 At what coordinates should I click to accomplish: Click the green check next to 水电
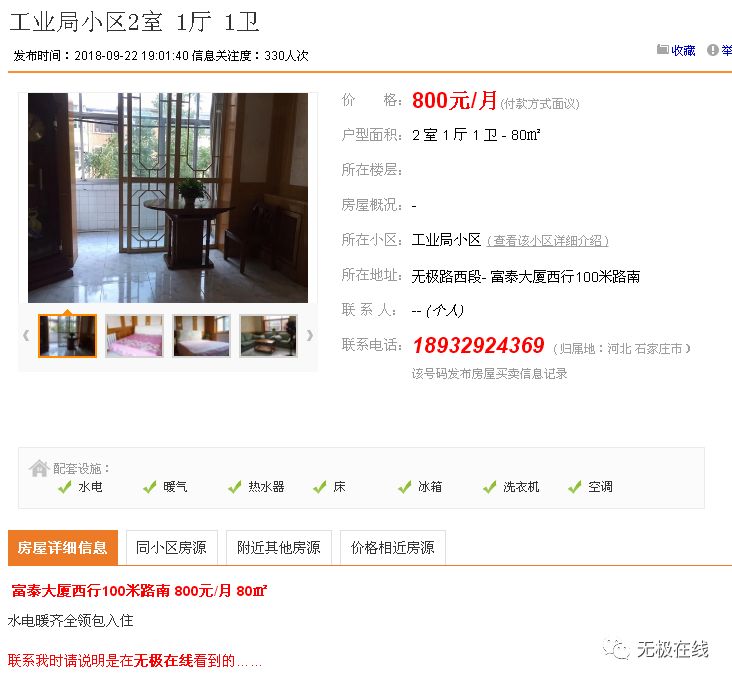tap(64, 487)
